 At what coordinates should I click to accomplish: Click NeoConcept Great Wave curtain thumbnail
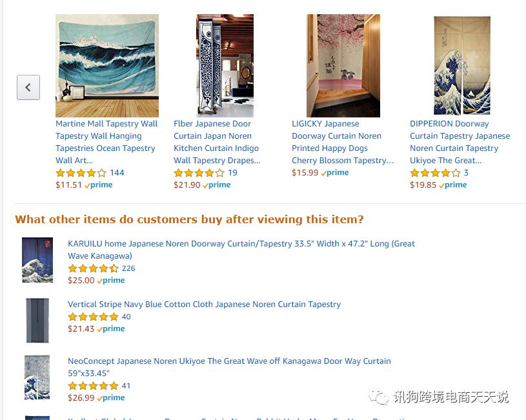pyautogui.click(x=37, y=377)
